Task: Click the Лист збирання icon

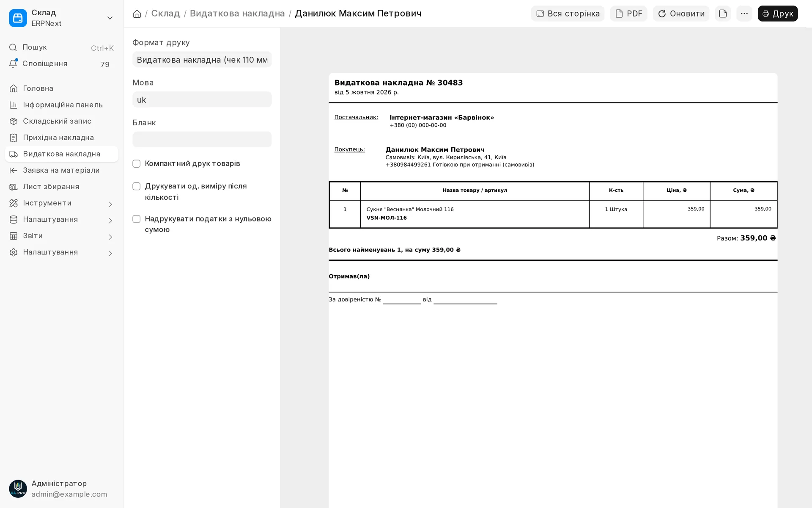Action: [14, 187]
